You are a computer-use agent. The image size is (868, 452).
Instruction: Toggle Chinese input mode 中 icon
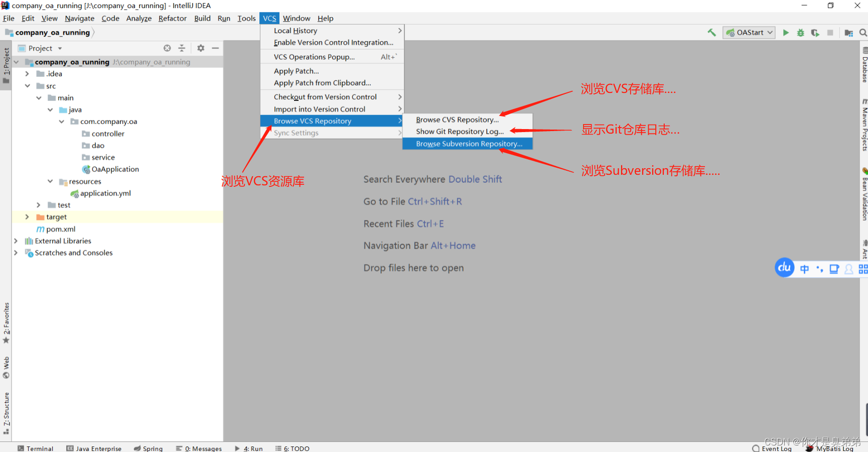pyautogui.click(x=804, y=269)
